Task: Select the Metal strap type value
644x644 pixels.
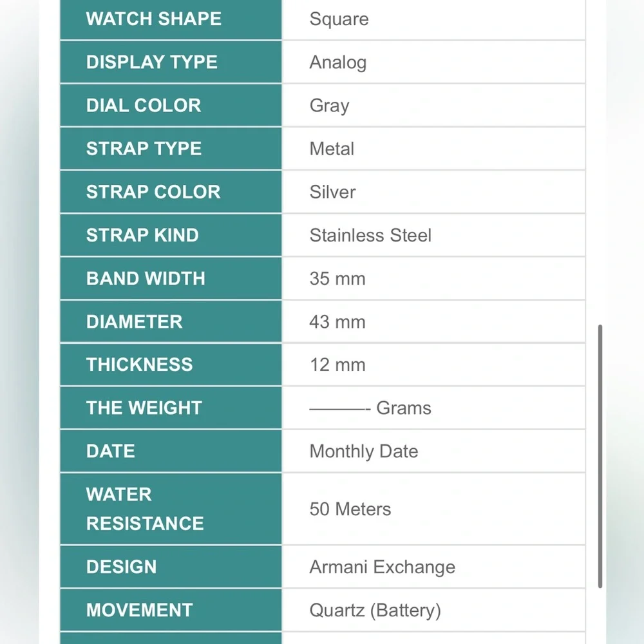Action: point(332,149)
